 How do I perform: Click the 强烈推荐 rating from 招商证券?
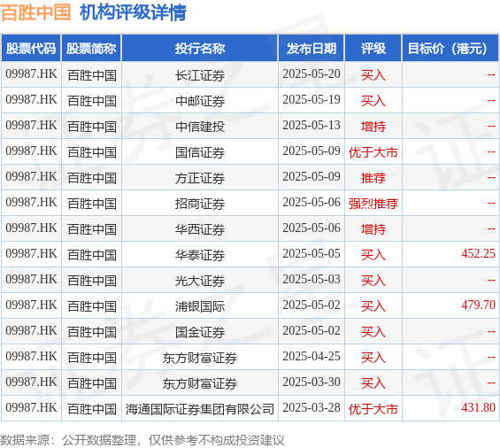pos(373,204)
